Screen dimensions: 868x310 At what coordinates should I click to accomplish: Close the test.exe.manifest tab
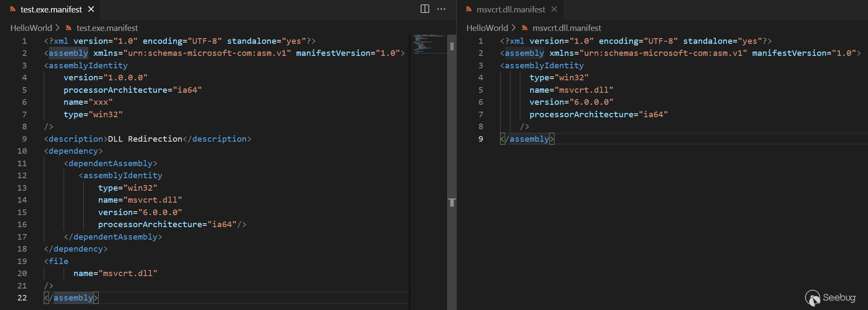(91, 9)
